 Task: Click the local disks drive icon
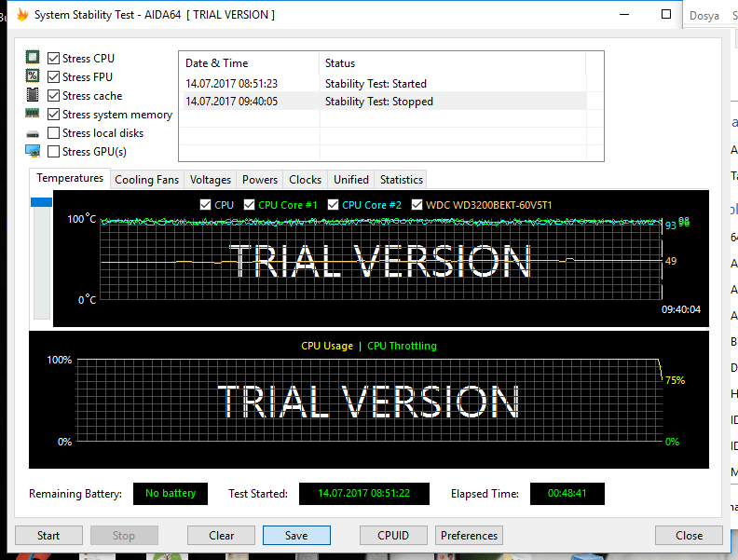click(33, 134)
